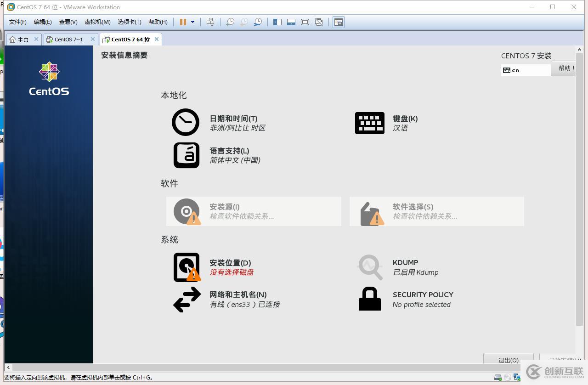
Task: Send Ctrl+Alt+Del to the virtual machine
Action: coord(210,22)
